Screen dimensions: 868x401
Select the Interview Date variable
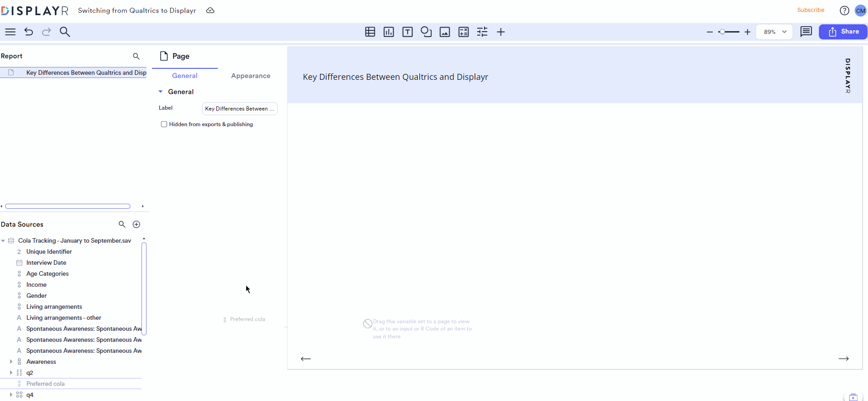point(46,262)
